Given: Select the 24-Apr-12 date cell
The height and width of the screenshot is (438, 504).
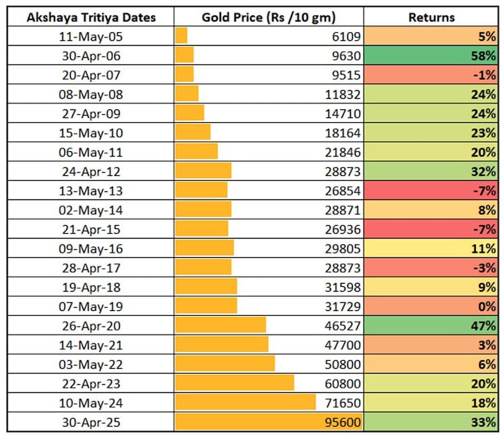Looking at the screenshot, I should coord(91,171).
